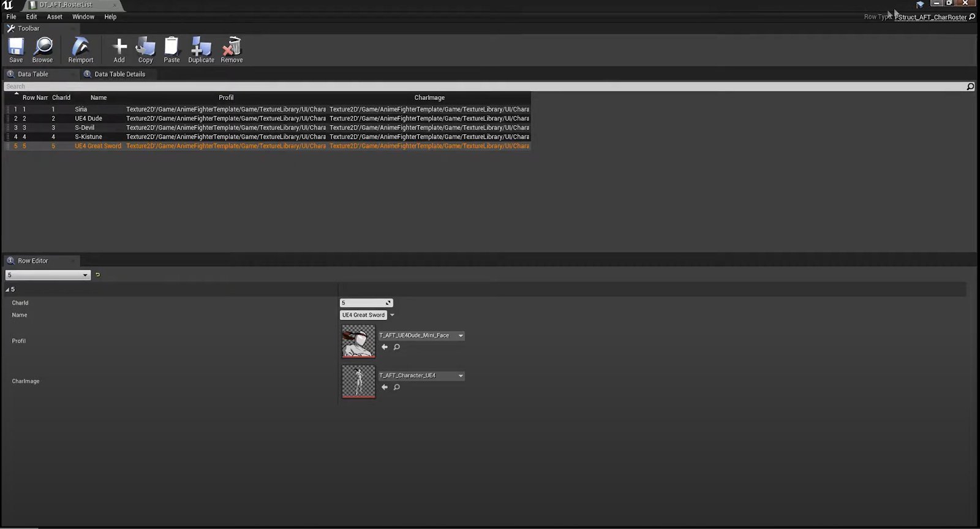Click the CharId number field

point(363,303)
